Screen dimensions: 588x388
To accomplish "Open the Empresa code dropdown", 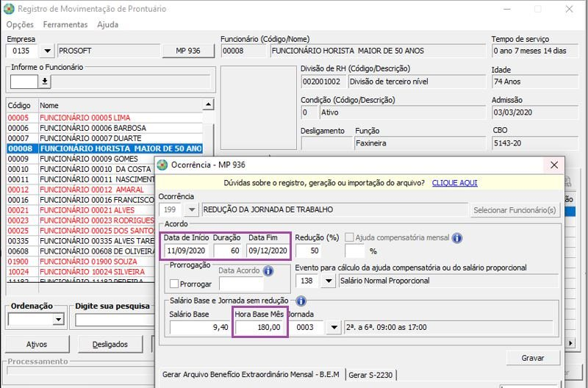I will click(47, 51).
